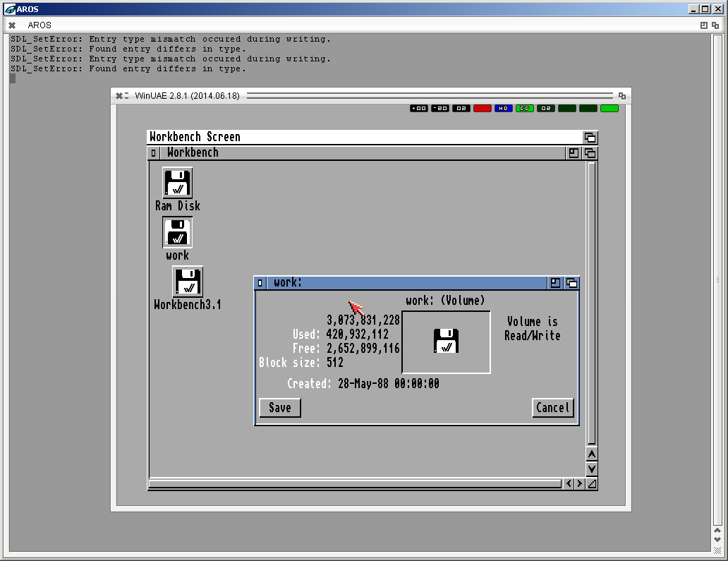Click the Workbench window left scroll arrow
The image size is (728, 561).
coord(569,484)
